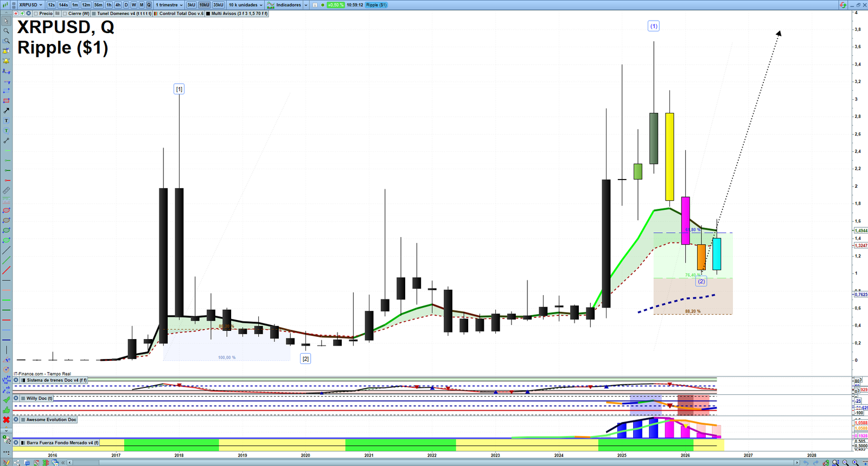Click the green thumbs-up icon
Viewport: 868px width, 466px height.
coord(6,410)
